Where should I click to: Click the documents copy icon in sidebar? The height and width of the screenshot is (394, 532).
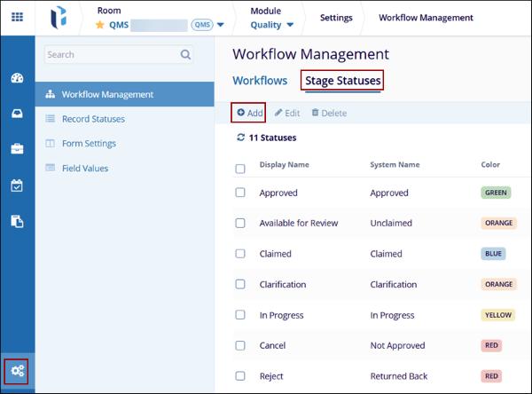click(x=17, y=221)
